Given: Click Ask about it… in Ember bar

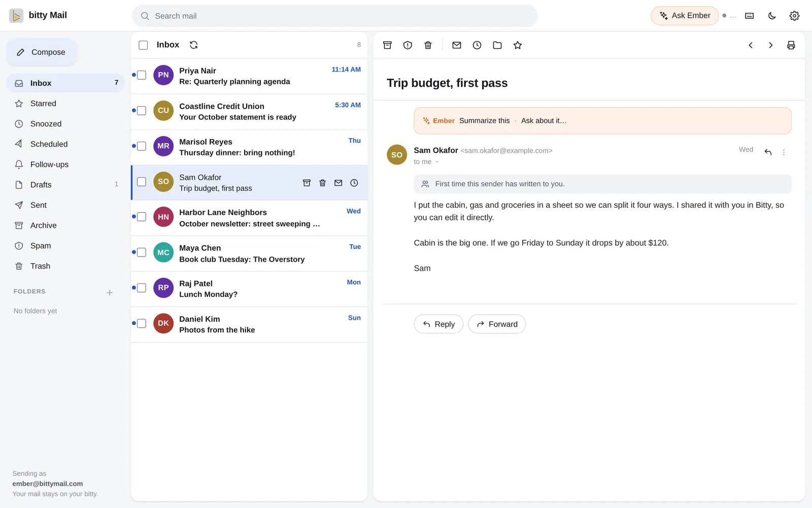Looking at the screenshot, I should [544, 121].
